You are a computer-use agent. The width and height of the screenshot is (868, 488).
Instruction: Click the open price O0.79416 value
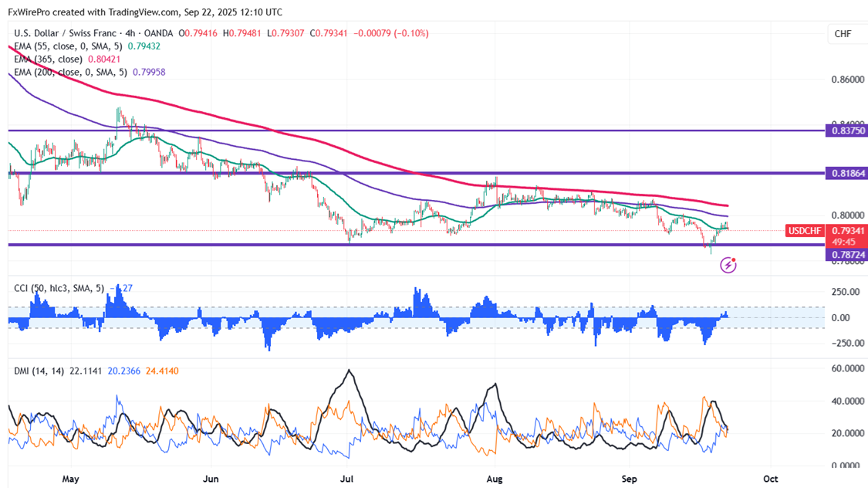tap(198, 33)
